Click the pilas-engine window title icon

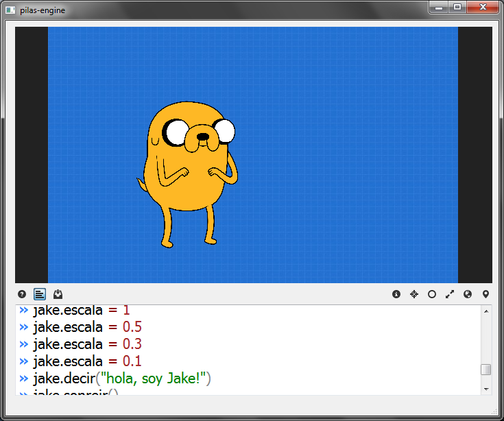click(10, 10)
